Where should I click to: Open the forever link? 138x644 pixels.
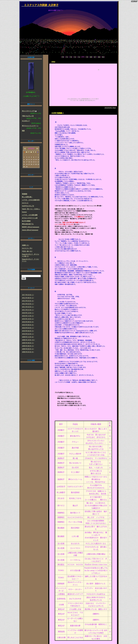coord(24,212)
